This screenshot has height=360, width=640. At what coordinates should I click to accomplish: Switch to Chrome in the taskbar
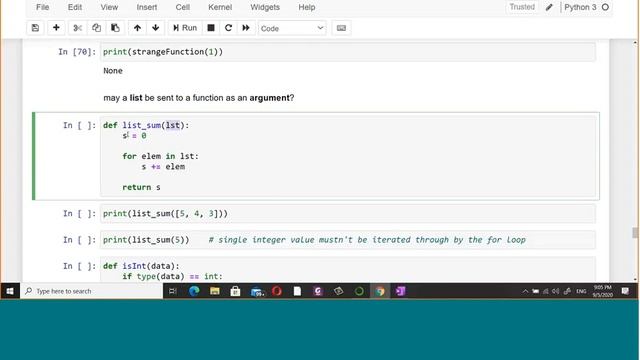380,291
